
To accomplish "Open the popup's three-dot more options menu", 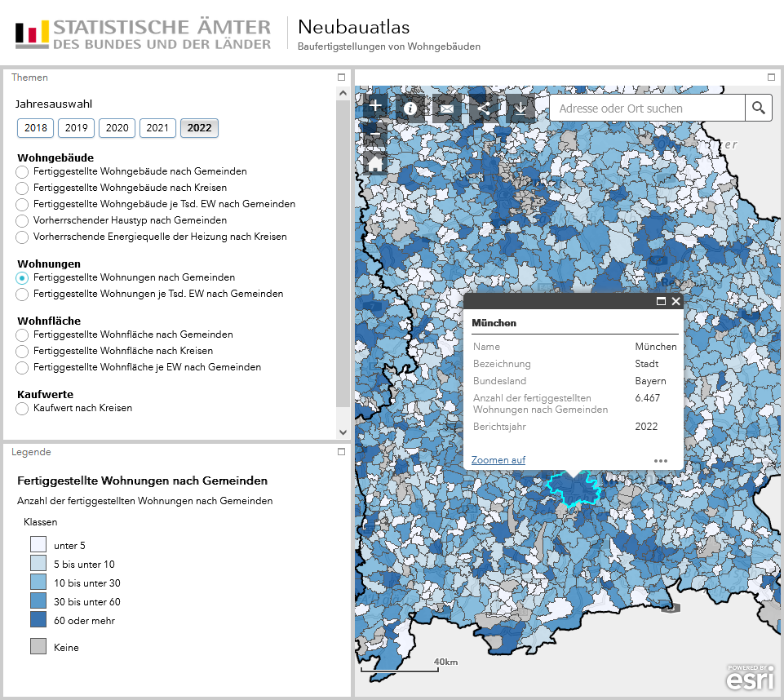I will pos(661,461).
